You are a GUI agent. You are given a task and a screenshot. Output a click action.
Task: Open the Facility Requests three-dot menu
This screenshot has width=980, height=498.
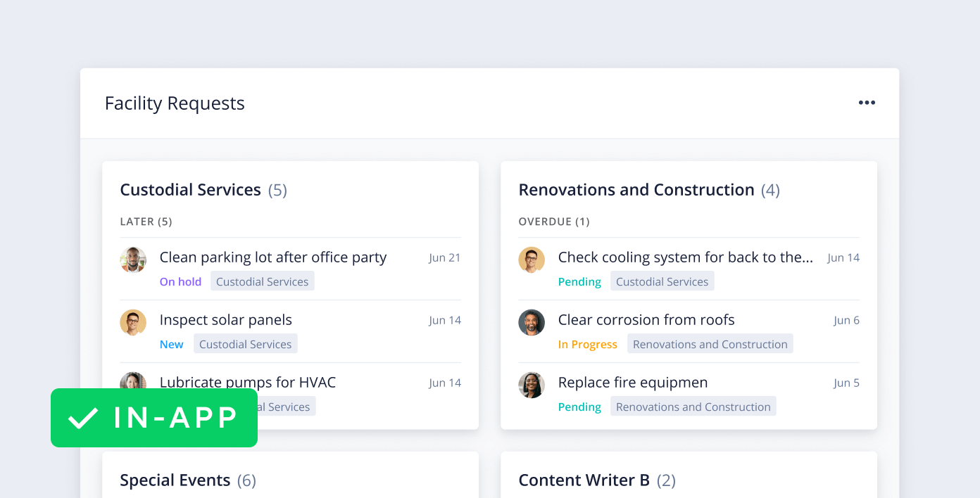(867, 103)
